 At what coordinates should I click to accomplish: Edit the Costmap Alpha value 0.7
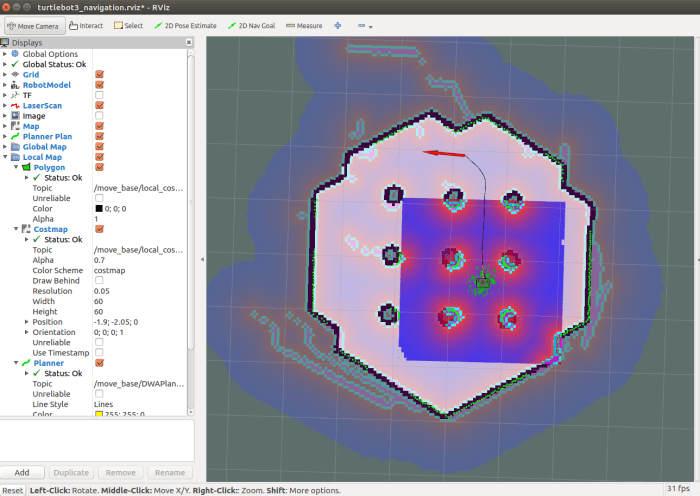(x=99, y=260)
